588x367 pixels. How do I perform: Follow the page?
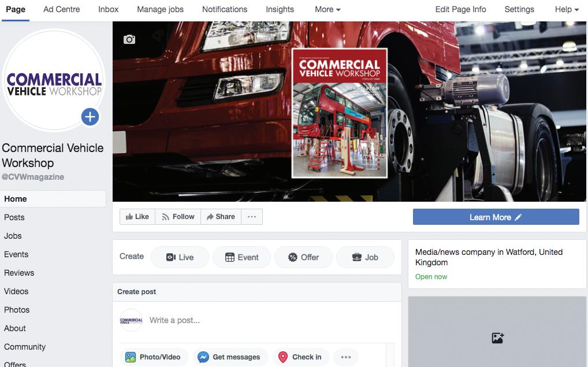pos(178,217)
